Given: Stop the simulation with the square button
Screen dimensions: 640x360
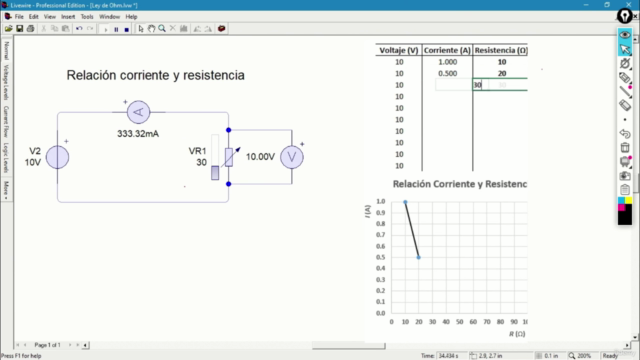Looking at the screenshot, I should 127,29.
